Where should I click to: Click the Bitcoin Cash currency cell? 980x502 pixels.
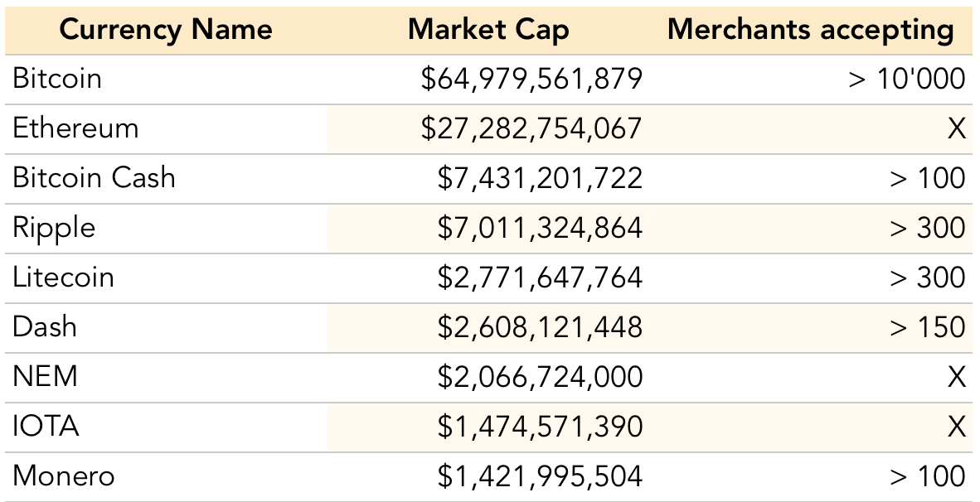coord(94,178)
